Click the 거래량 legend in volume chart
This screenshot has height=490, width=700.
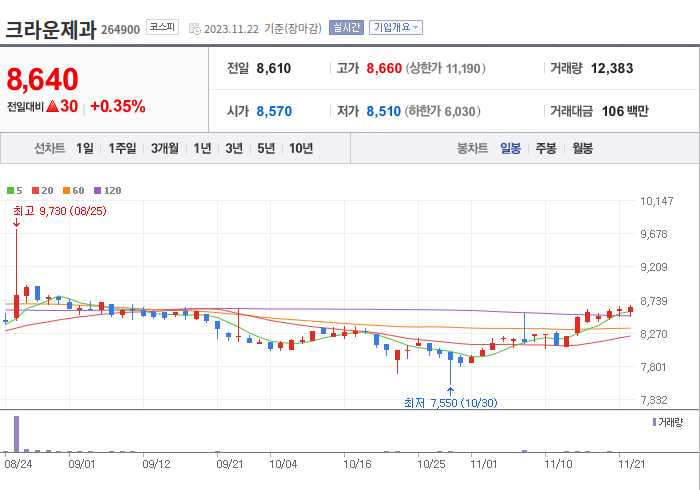click(668, 422)
